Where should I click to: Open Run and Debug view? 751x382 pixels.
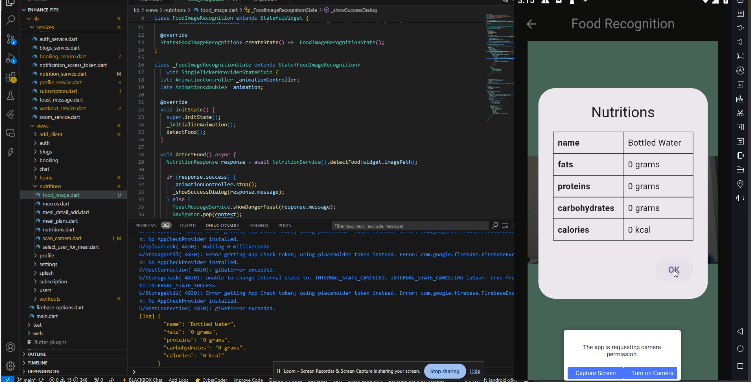pyautogui.click(x=10, y=58)
